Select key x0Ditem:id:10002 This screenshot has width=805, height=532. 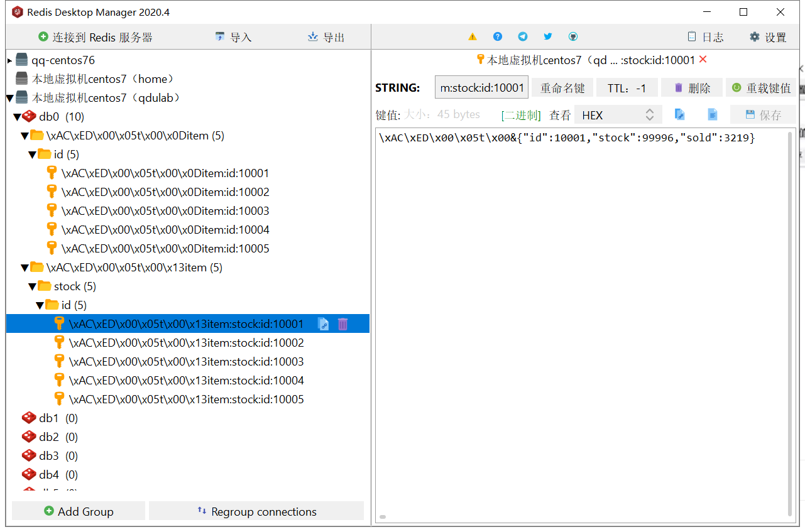165,192
